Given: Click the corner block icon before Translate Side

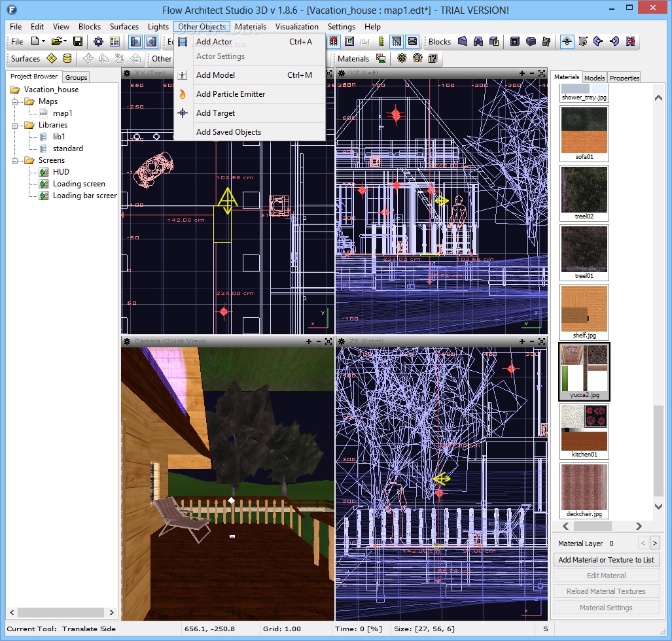Looking at the screenshot, I should 546,42.
